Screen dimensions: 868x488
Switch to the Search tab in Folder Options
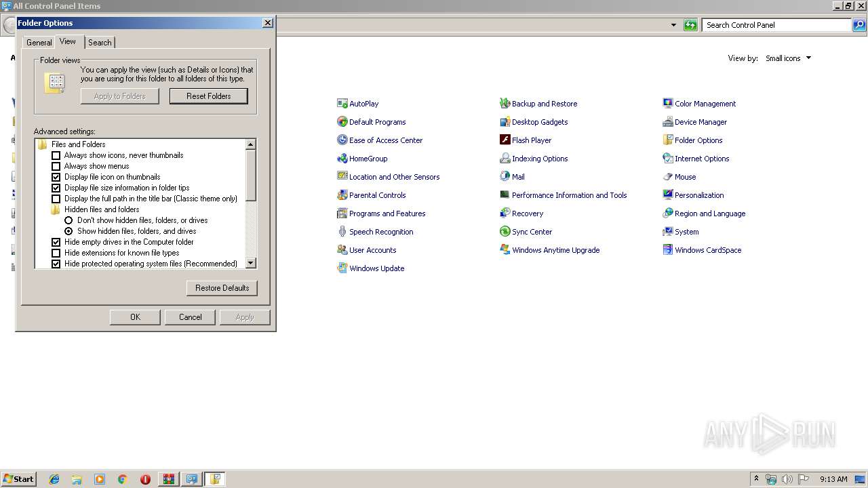(100, 42)
